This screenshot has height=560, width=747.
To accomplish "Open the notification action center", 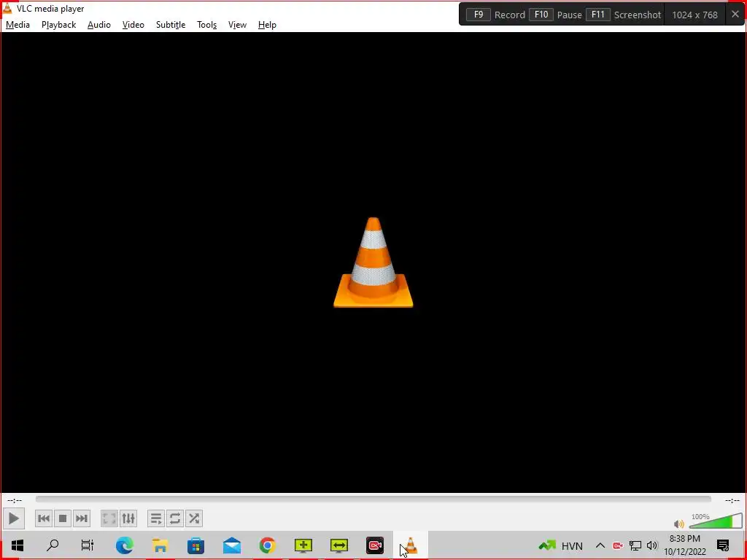I will tap(723, 545).
